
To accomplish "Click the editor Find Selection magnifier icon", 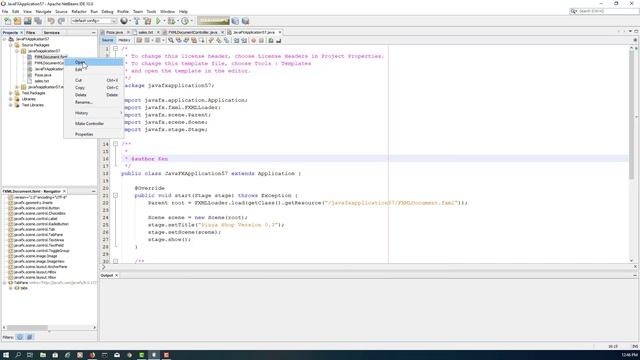I will pos(171,40).
